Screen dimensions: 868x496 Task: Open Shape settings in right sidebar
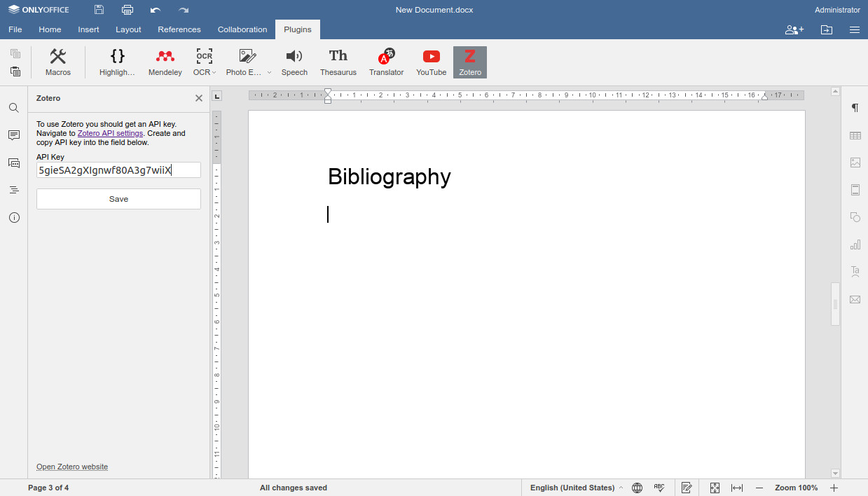tap(855, 217)
